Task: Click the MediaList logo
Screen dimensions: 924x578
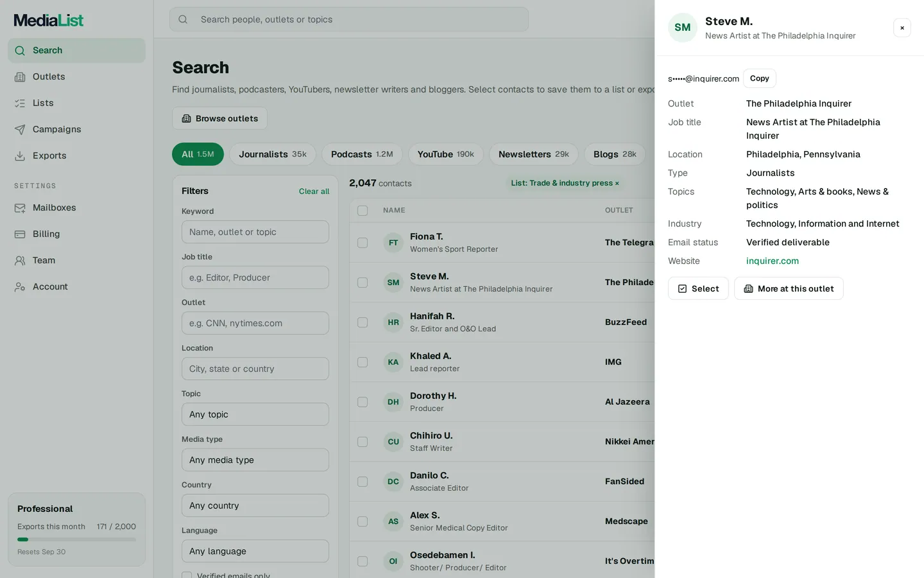Action: point(49,21)
